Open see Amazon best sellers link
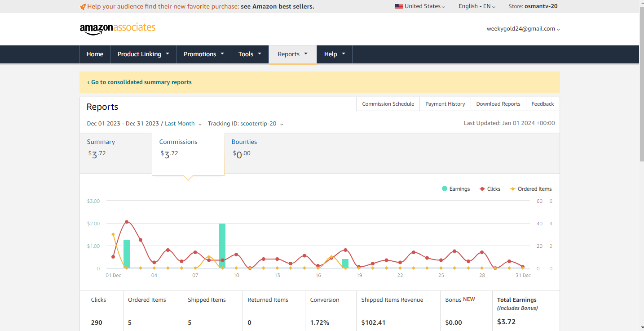The height and width of the screenshot is (331, 644). (x=278, y=6)
